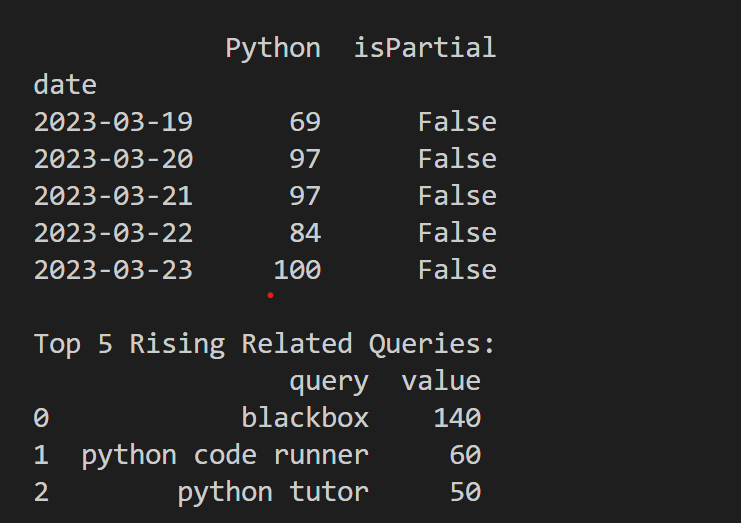This screenshot has width=741, height=523.
Task: Click the value 84 in Python column
Action: 305,233
